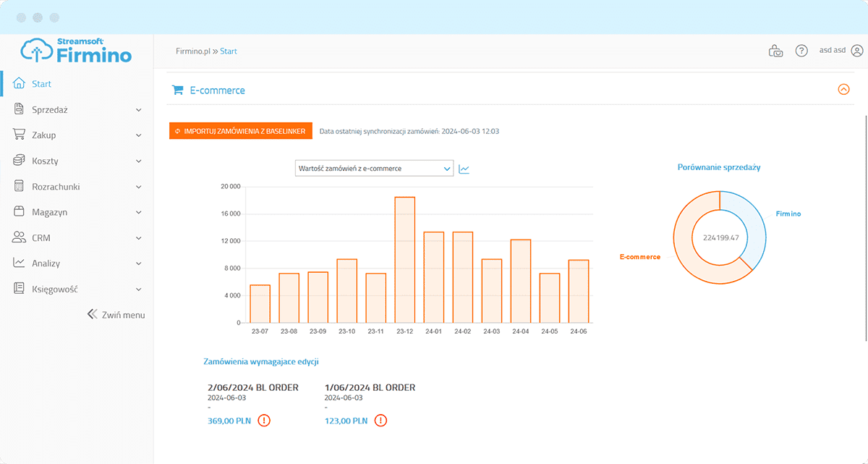The height and width of the screenshot is (464, 868).
Task: Click the Porównanie sprzedaży title
Action: (719, 167)
